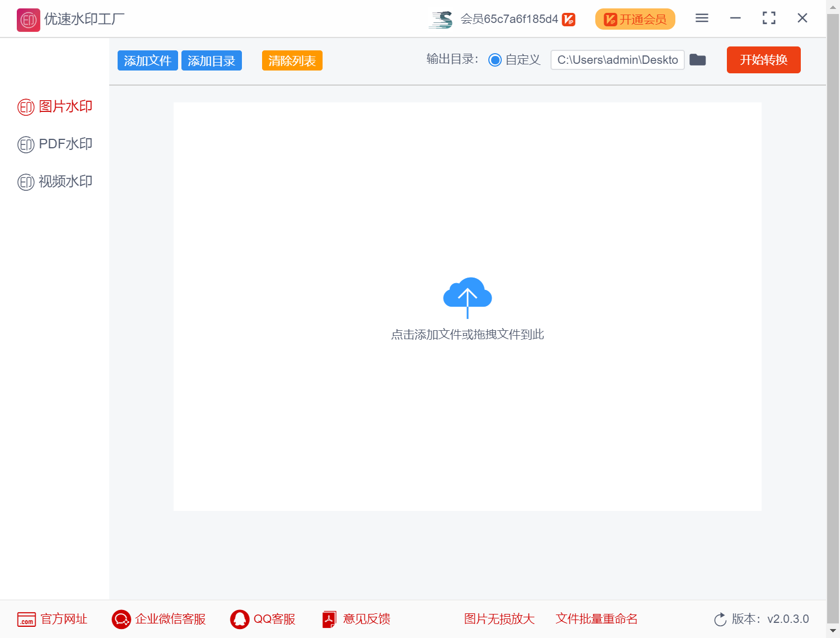Switch to 图片水印 tab

pos(55,106)
